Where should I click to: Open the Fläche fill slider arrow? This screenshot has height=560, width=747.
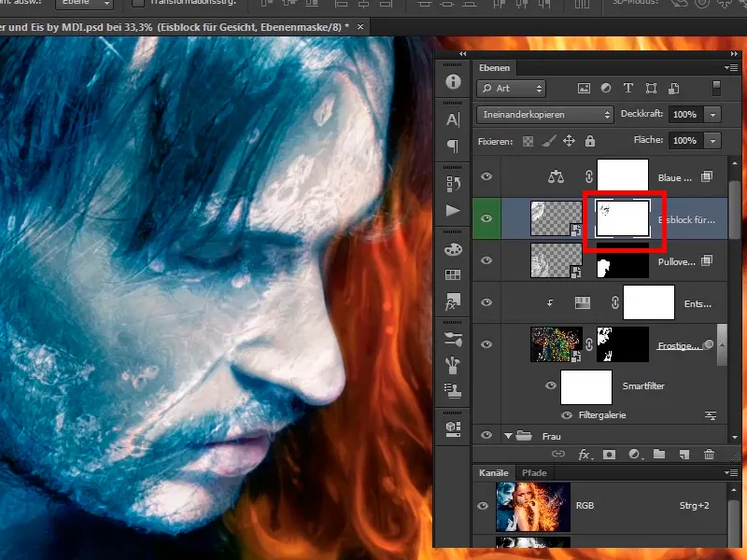712,141
